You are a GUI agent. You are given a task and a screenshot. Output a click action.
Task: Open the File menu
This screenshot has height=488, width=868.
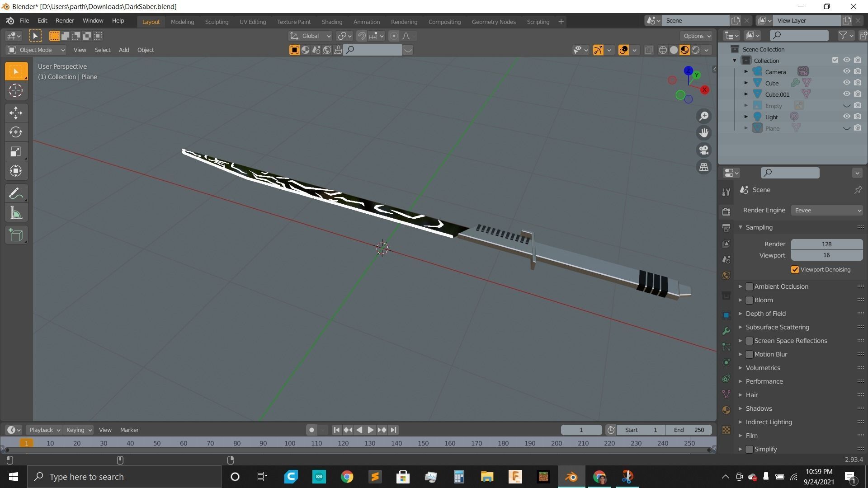coord(24,21)
